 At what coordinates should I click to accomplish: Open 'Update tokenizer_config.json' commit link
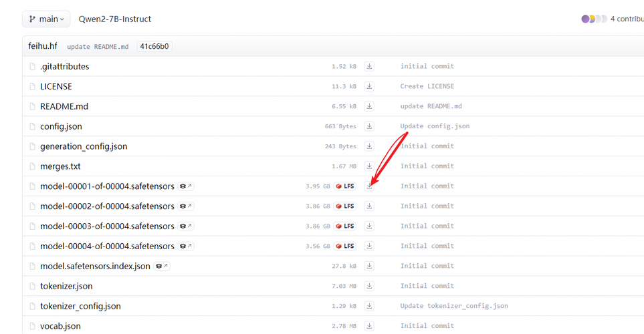point(454,306)
